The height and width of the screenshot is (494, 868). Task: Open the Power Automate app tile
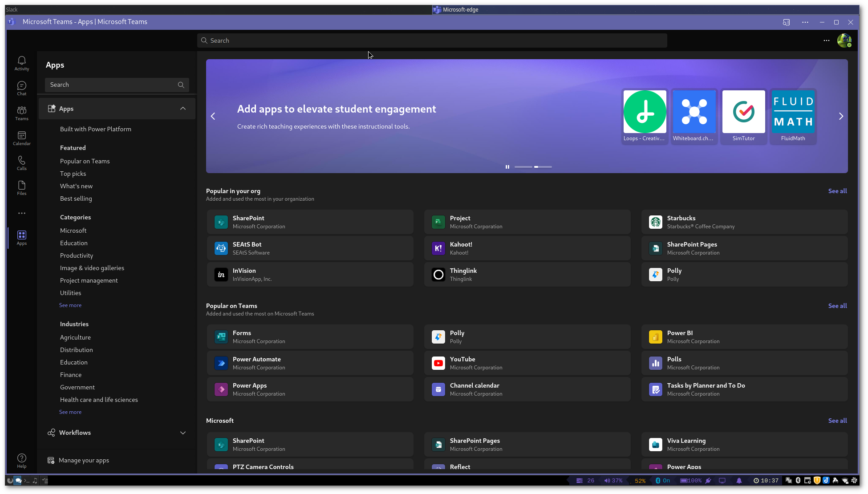[x=310, y=363]
